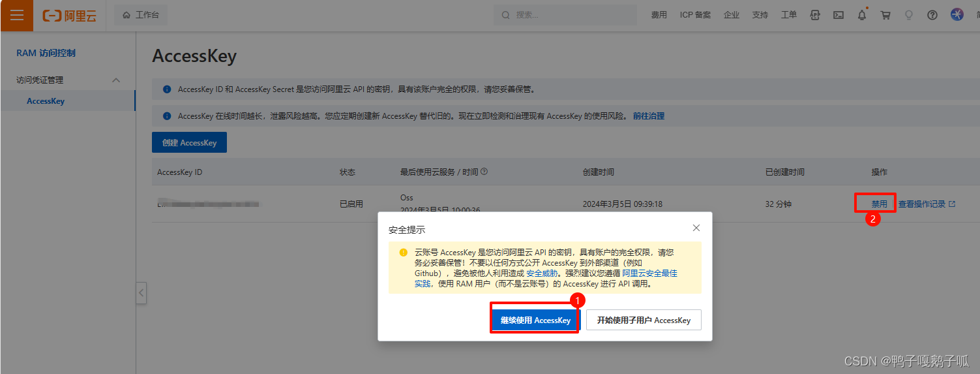Click the RAM 访问控制 sidebar title
980x374 pixels.
pos(46,53)
